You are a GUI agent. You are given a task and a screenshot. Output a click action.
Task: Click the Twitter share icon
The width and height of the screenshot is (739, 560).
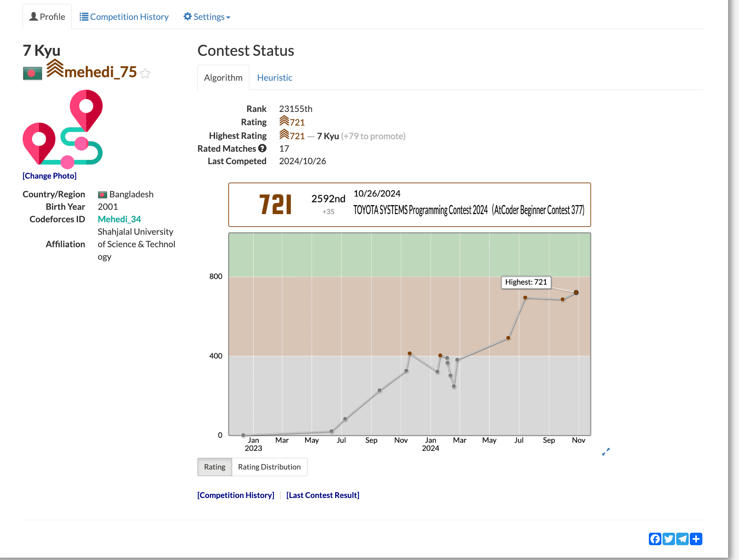coord(668,539)
